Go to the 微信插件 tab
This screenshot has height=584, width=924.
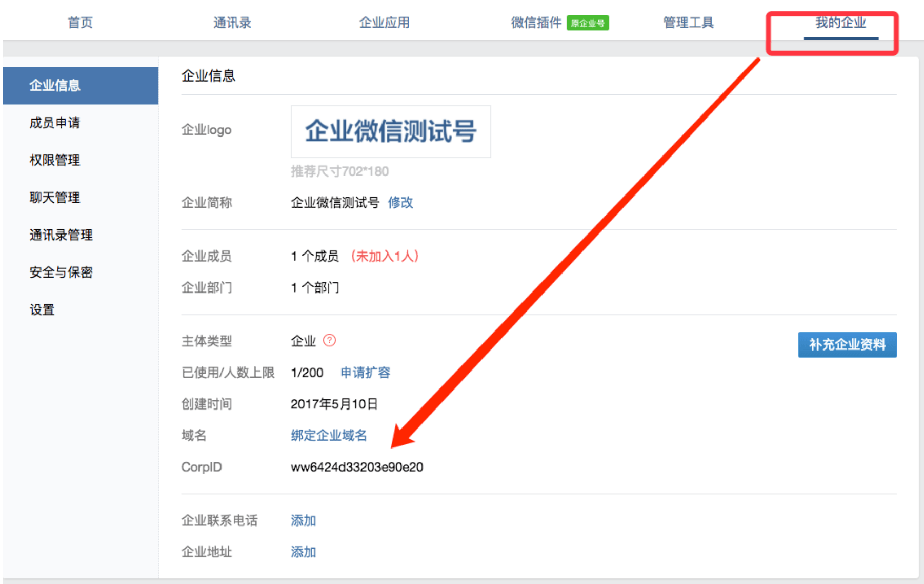coord(536,23)
